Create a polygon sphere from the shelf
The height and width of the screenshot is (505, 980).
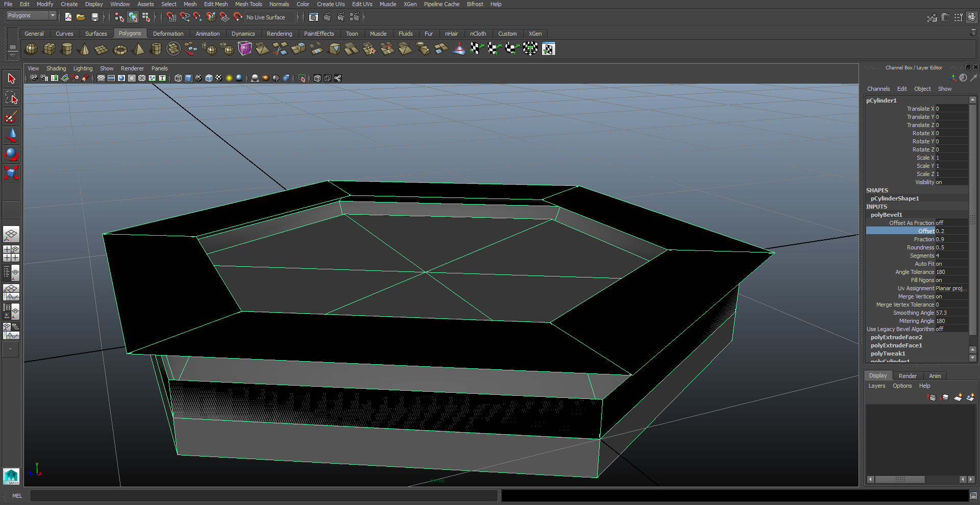point(31,49)
